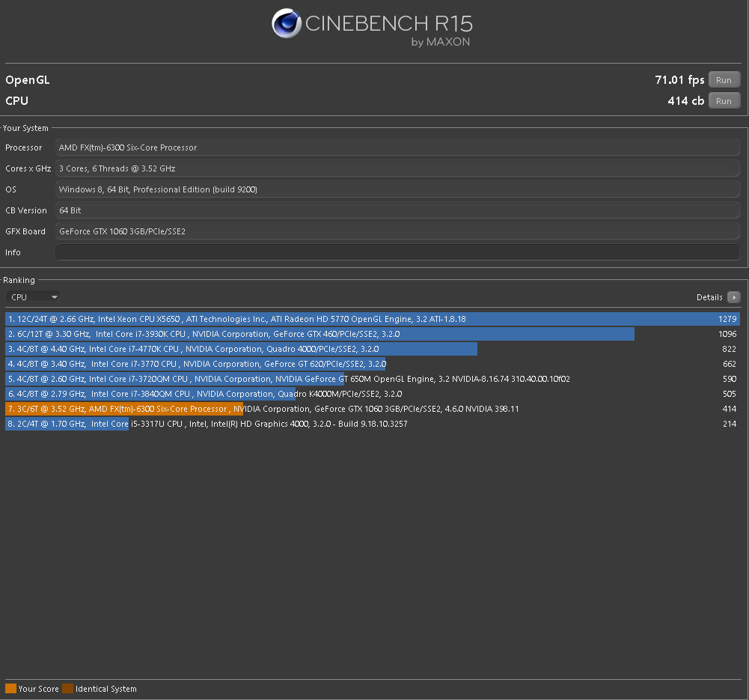
Task: Click the Cinebench sphere logo icon
Action: coord(287,23)
